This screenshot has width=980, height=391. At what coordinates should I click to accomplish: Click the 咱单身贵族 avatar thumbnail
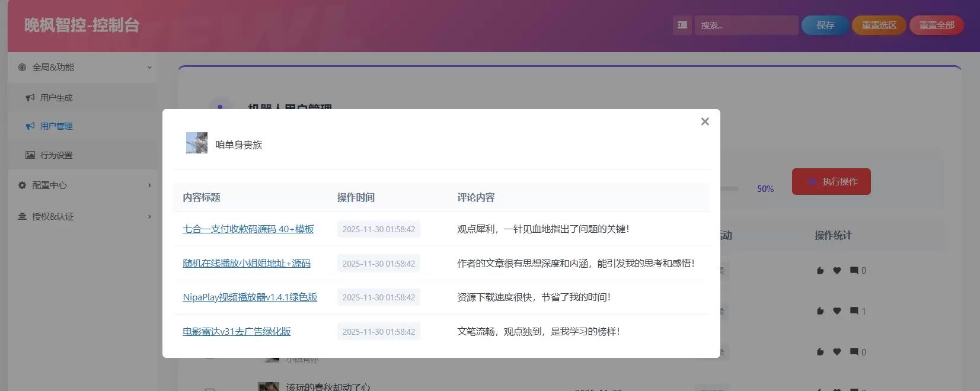[x=197, y=143]
